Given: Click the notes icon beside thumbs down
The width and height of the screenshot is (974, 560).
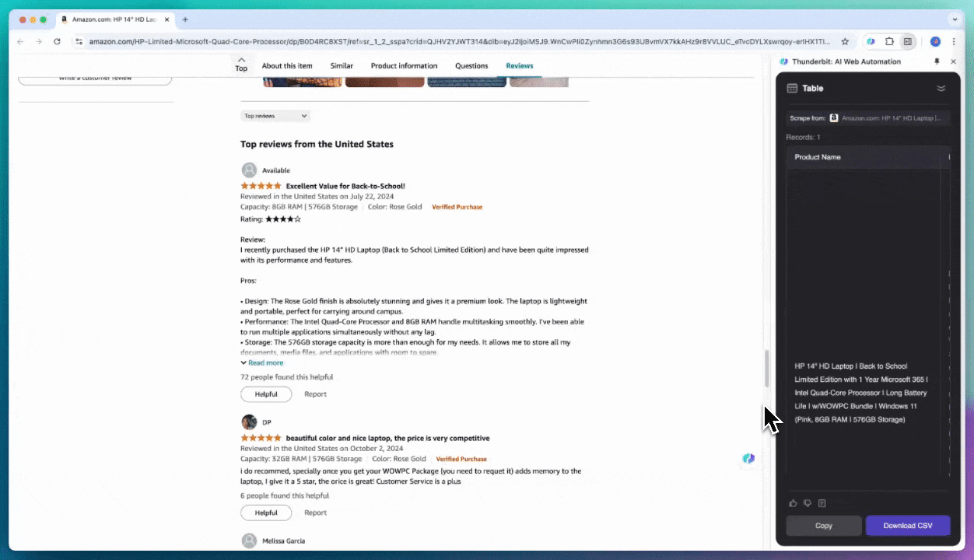Looking at the screenshot, I should pyautogui.click(x=822, y=503).
